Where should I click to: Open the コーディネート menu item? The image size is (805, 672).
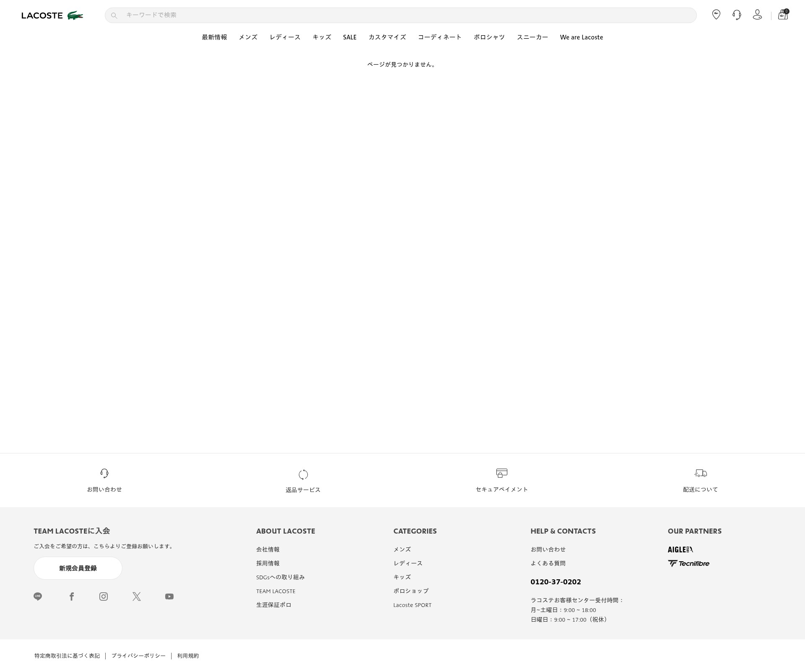(x=439, y=37)
